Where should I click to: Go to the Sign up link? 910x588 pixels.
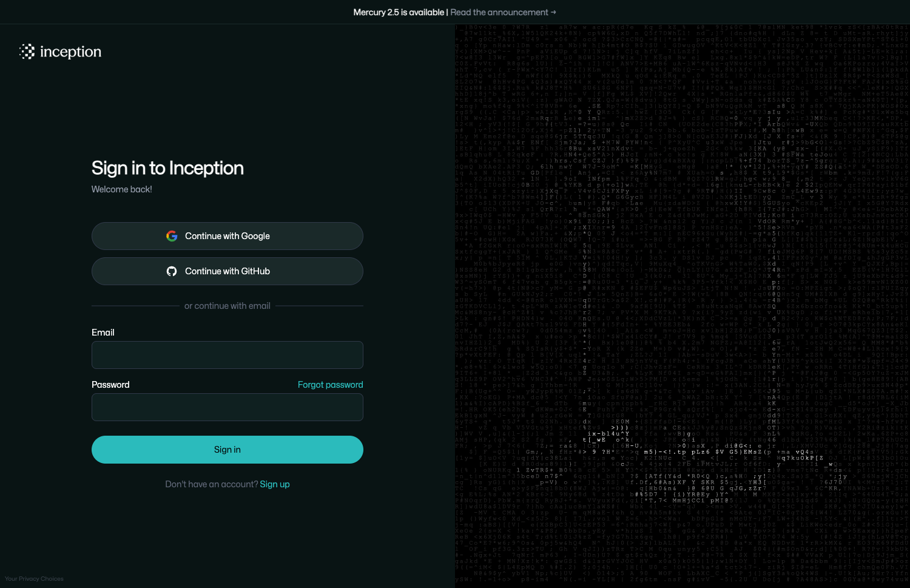[275, 484]
